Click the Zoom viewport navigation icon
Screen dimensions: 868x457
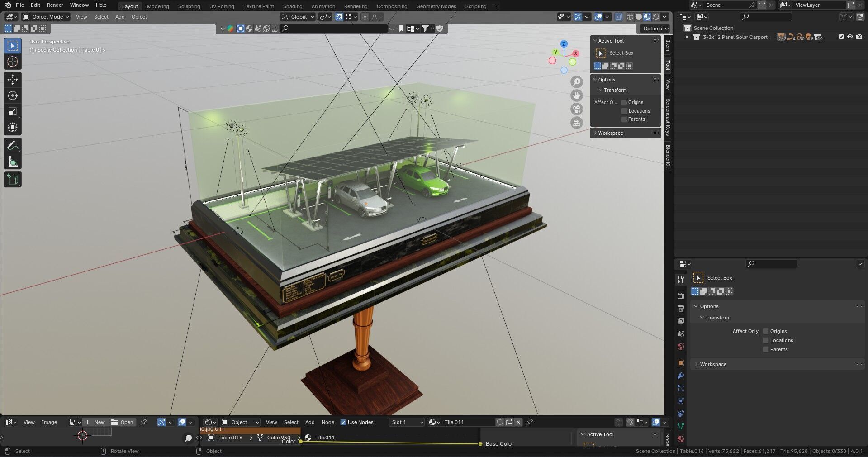(577, 82)
